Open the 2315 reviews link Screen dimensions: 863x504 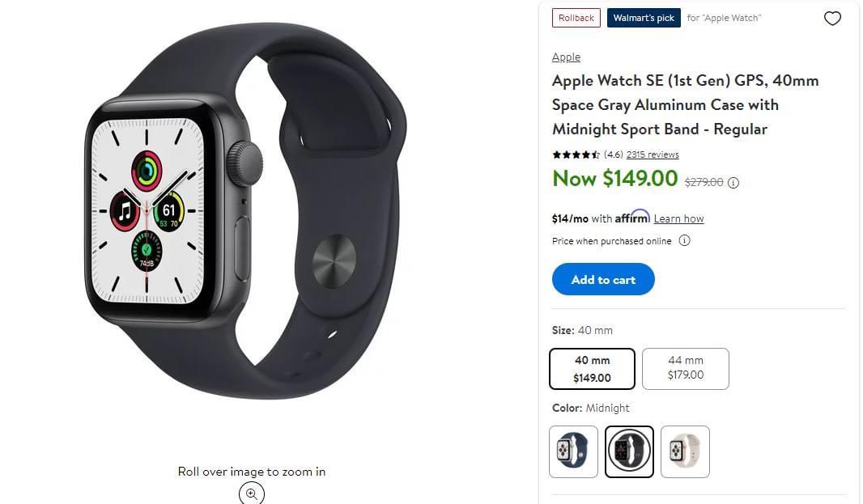(x=653, y=155)
